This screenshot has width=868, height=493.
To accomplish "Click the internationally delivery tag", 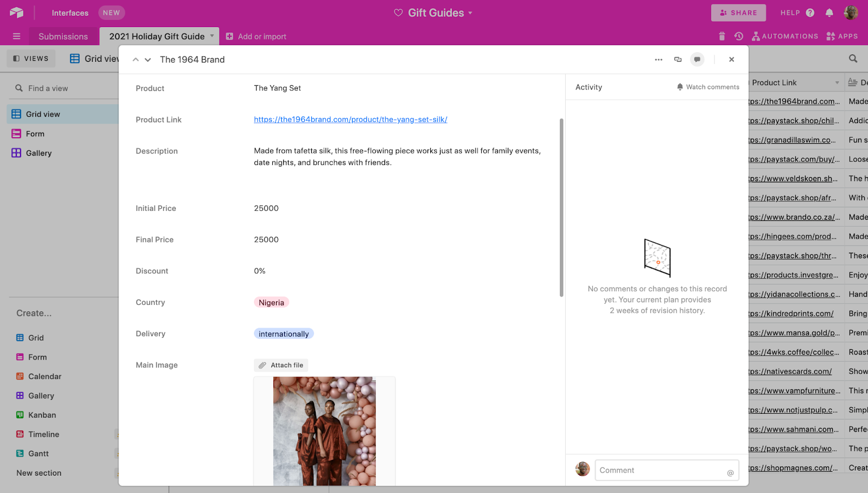I will [x=284, y=334].
